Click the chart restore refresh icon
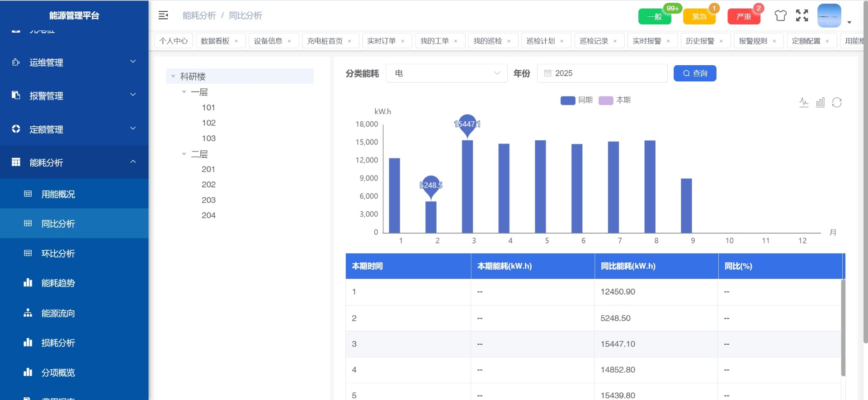Viewport: 868px width, 400px height. tap(836, 102)
